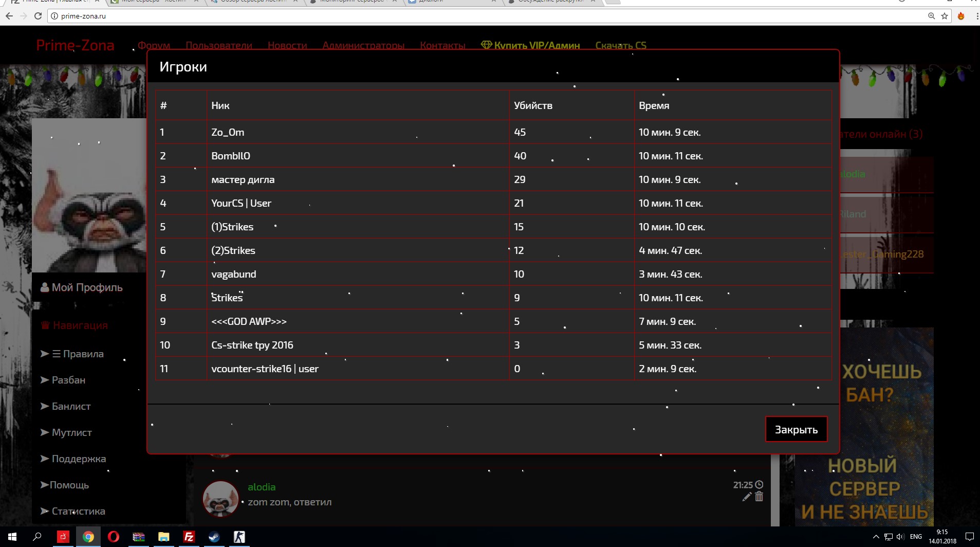Screen dimensions: 980x547
Task: Click the edit pencil icon on alodia's message
Action: click(747, 497)
